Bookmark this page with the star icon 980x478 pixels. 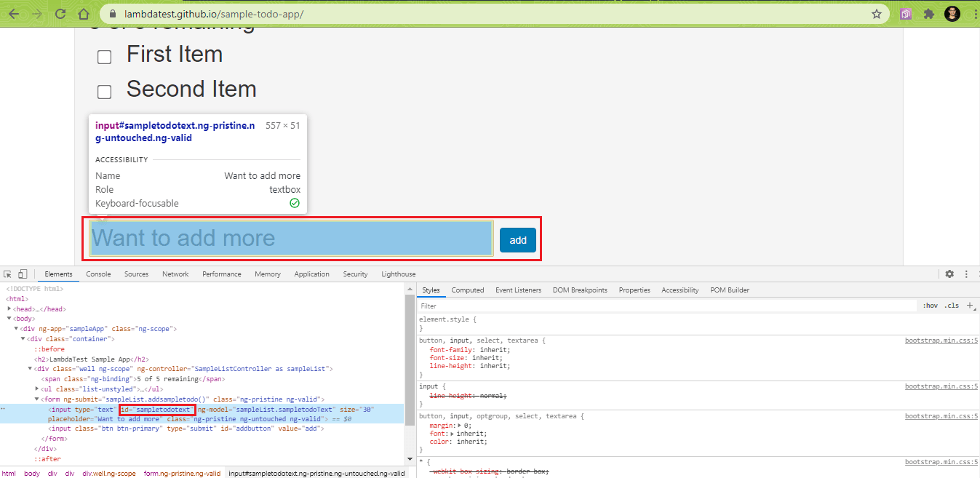point(877,14)
